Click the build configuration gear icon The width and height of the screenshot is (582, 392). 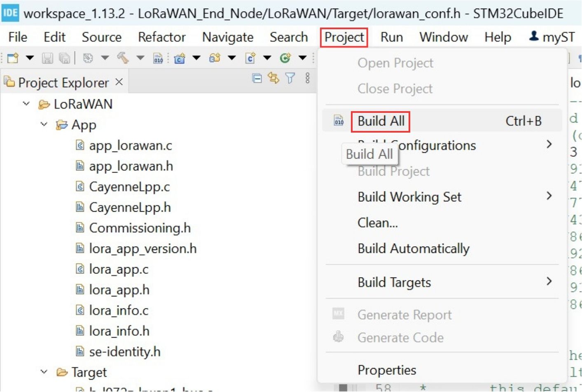pos(88,58)
